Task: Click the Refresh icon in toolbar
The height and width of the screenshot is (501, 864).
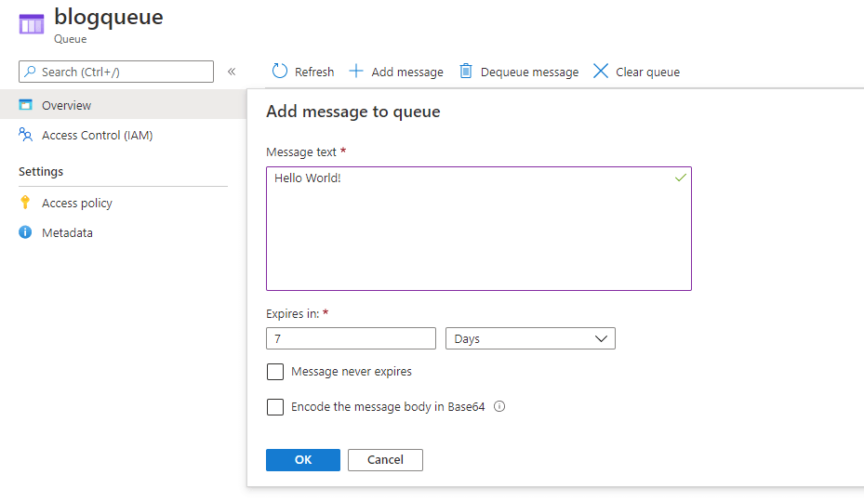Action: click(x=280, y=71)
